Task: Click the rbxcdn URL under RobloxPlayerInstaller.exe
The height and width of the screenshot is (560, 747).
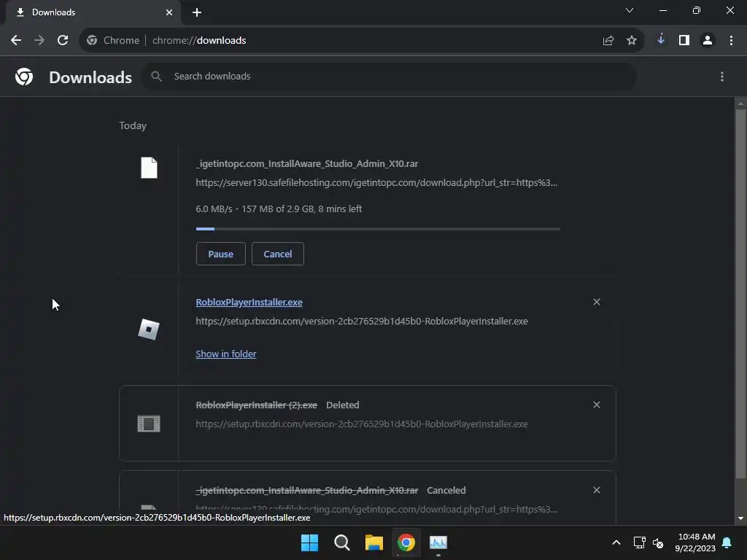Action: (x=362, y=322)
